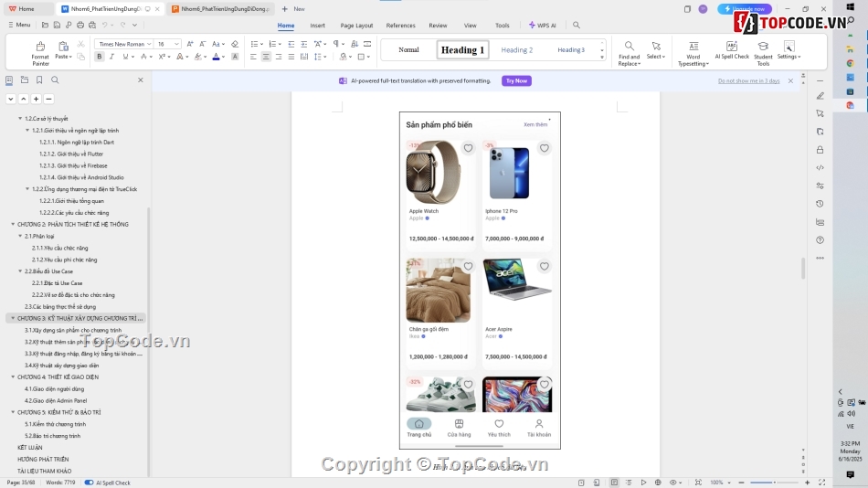
Task: Click the Format Painter tool
Action: tap(40, 53)
